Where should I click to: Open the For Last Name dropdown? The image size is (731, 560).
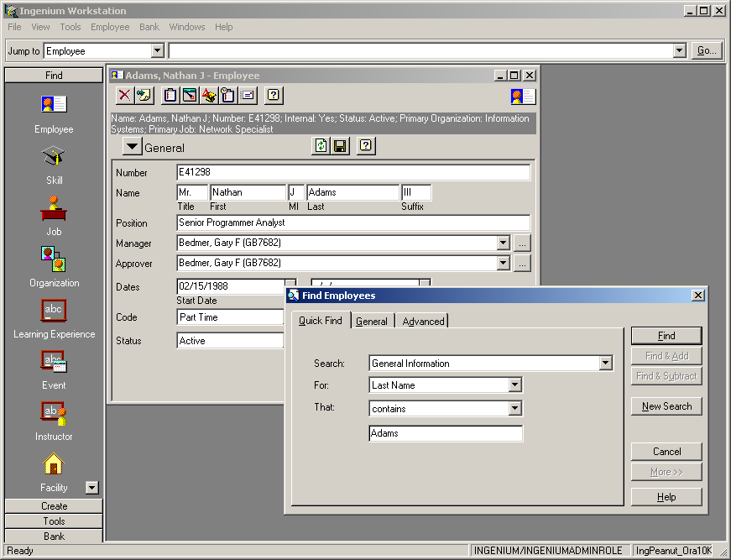point(515,385)
